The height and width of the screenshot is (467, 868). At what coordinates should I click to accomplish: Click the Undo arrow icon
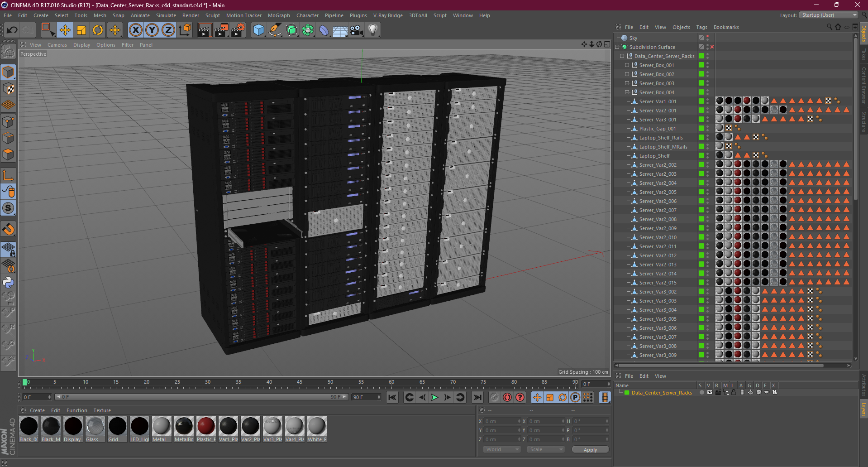pos(12,30)
